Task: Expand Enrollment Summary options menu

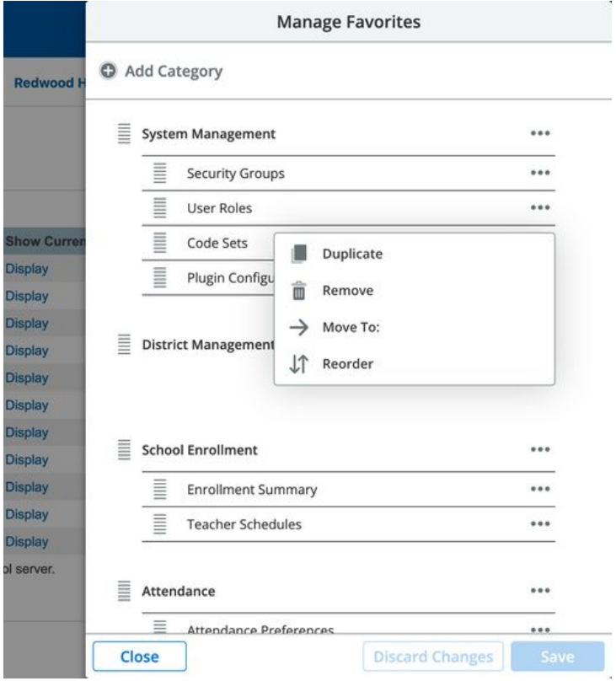Action: coord(539,490)
